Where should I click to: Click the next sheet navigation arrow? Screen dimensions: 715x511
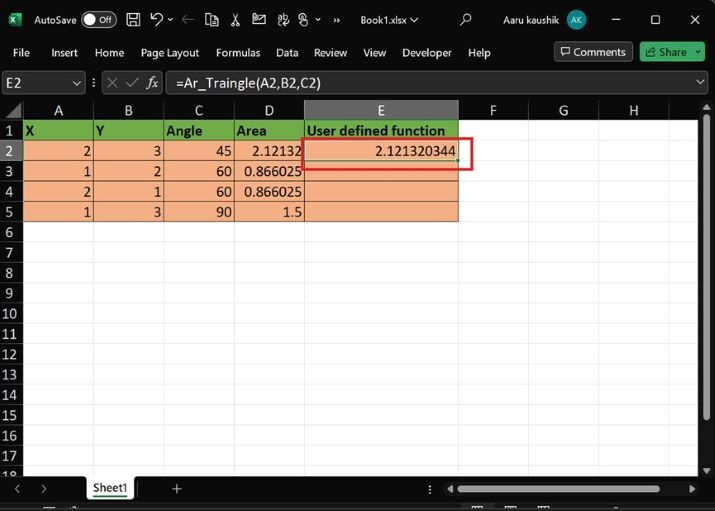(x=44, y=489)
